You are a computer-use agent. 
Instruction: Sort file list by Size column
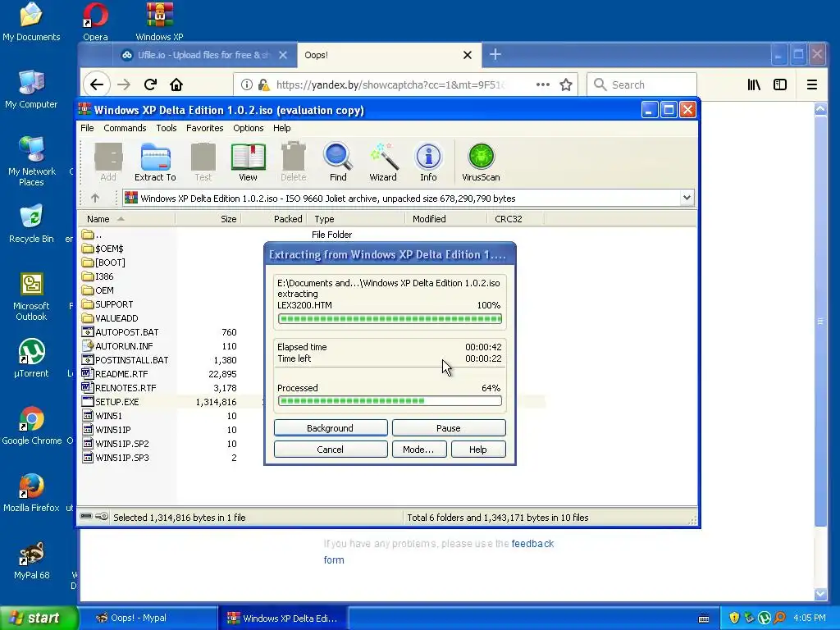pyautogui.click(x=208, y=218)
